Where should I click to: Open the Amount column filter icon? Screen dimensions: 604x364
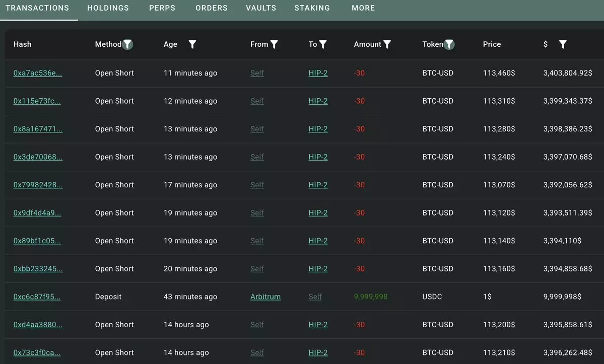pyautogui.click(x=387, y=44)
